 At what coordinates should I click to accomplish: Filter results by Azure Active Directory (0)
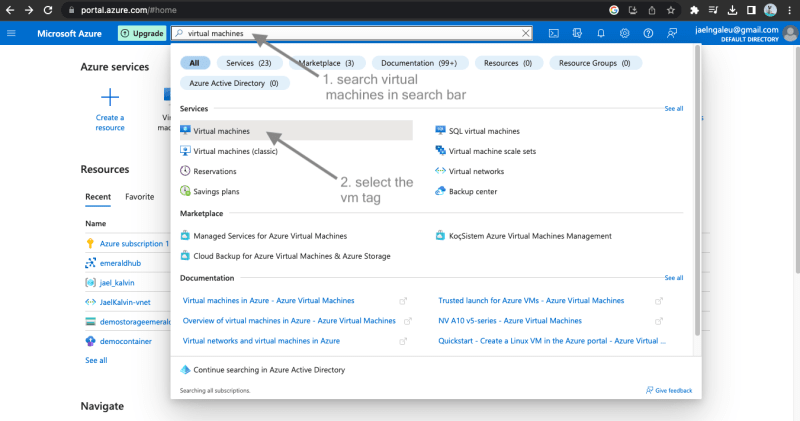point(234,83)
